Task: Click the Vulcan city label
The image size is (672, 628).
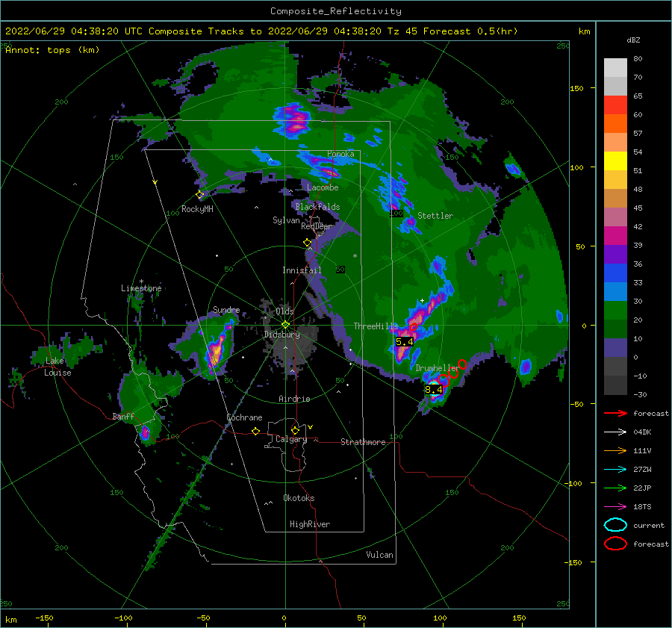Action: (x=380, y=555)
